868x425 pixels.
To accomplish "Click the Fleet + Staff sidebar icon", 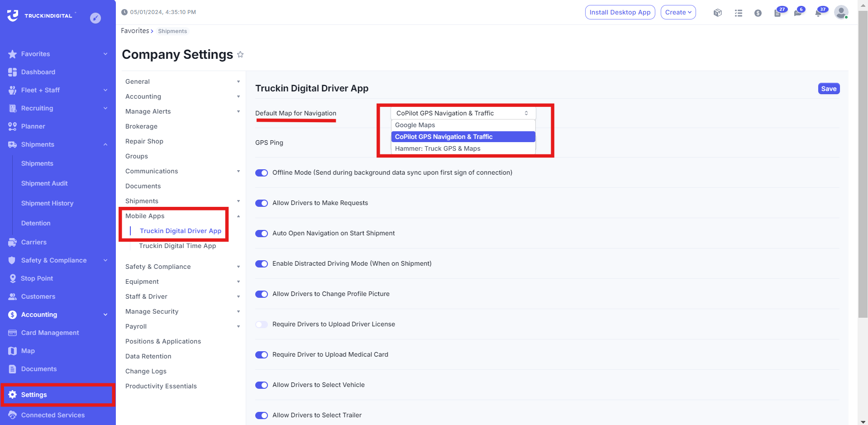I will click(12, 90).
